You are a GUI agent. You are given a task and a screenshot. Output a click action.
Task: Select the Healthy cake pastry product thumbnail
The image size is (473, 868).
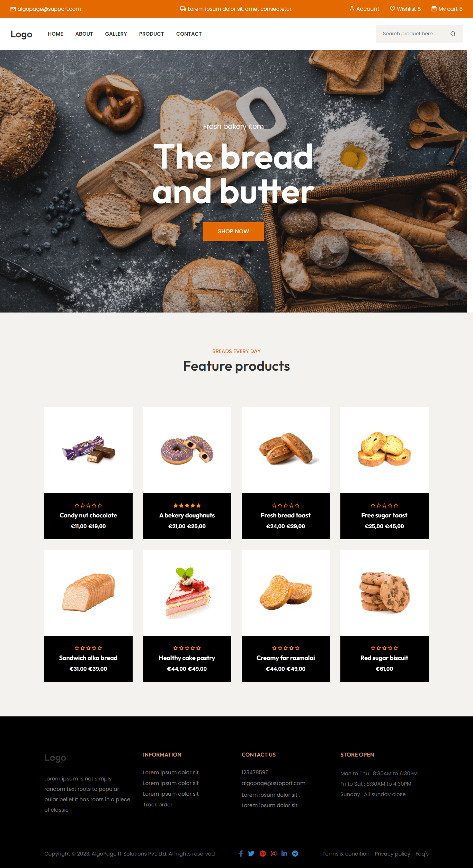click(187, 593)
